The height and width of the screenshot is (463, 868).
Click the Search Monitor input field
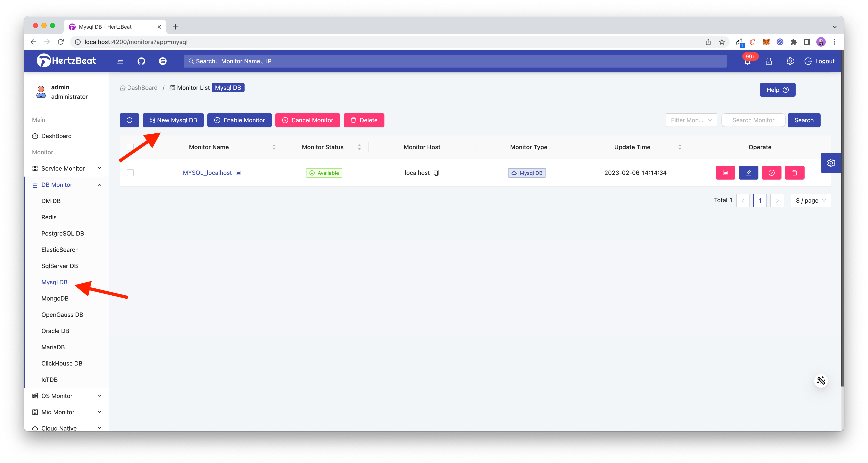pos(753,120)
